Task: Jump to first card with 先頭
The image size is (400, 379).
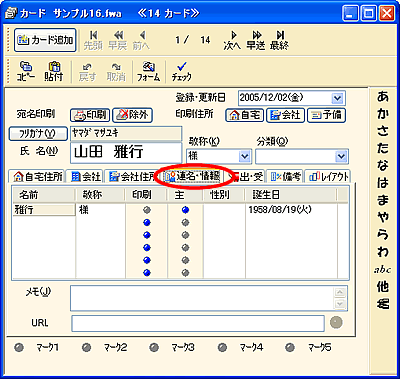Action: (x=93, y=40)
